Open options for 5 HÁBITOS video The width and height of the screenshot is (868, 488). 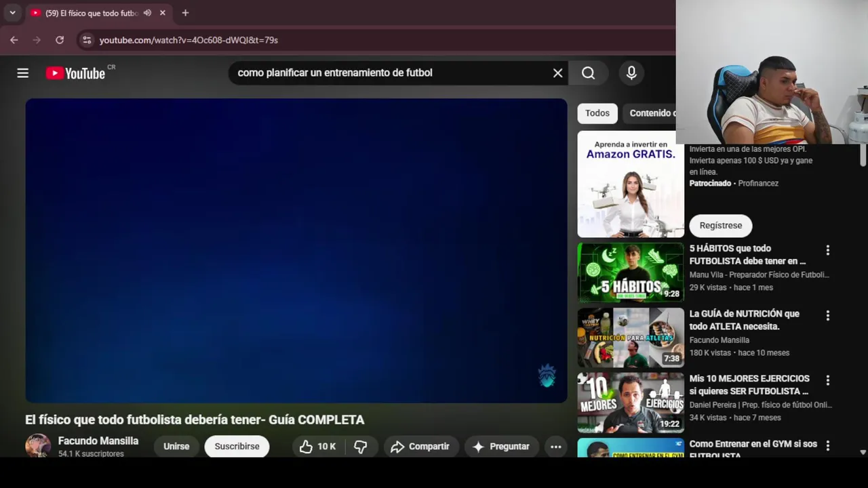point(827,251)
